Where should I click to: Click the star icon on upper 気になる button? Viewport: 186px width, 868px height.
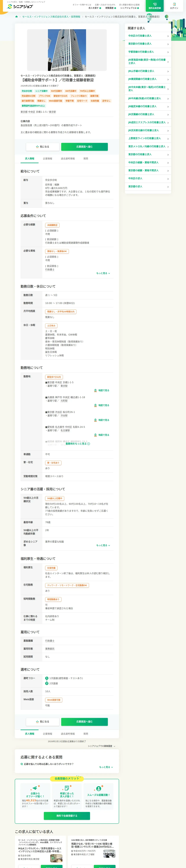click(38, 147)
